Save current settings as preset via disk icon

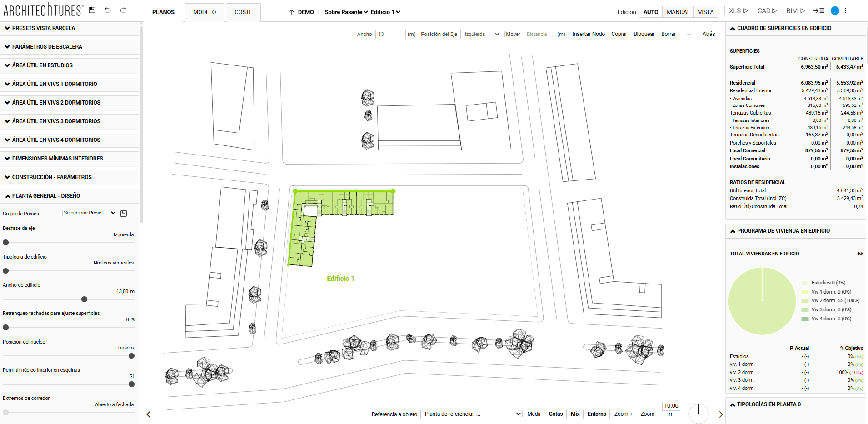pos(123,213)
